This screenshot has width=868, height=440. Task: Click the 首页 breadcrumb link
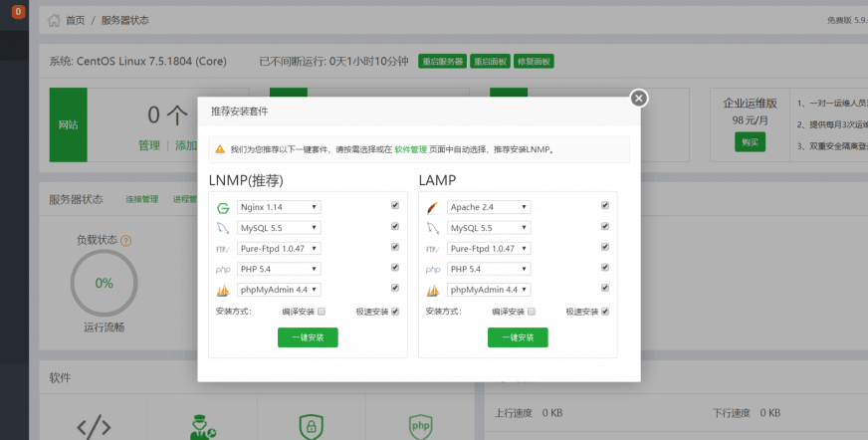tap(76, 21)
